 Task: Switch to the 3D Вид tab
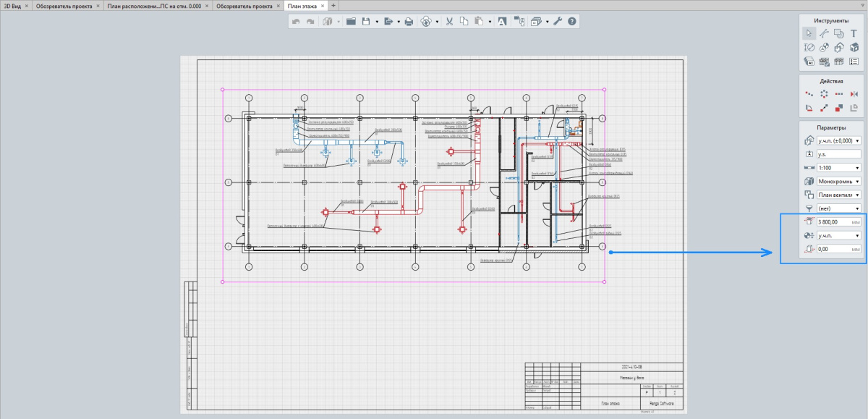click(x=12, y=5)
